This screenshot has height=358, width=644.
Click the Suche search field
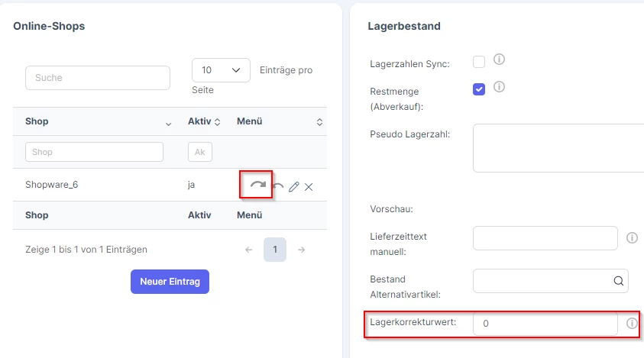tap(98, 78)
